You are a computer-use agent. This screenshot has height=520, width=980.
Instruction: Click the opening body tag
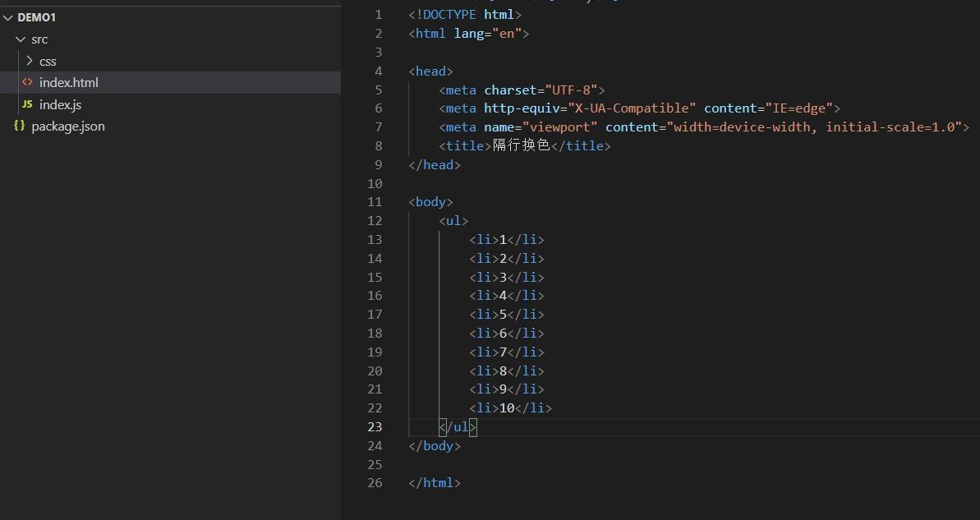point(430,202)
